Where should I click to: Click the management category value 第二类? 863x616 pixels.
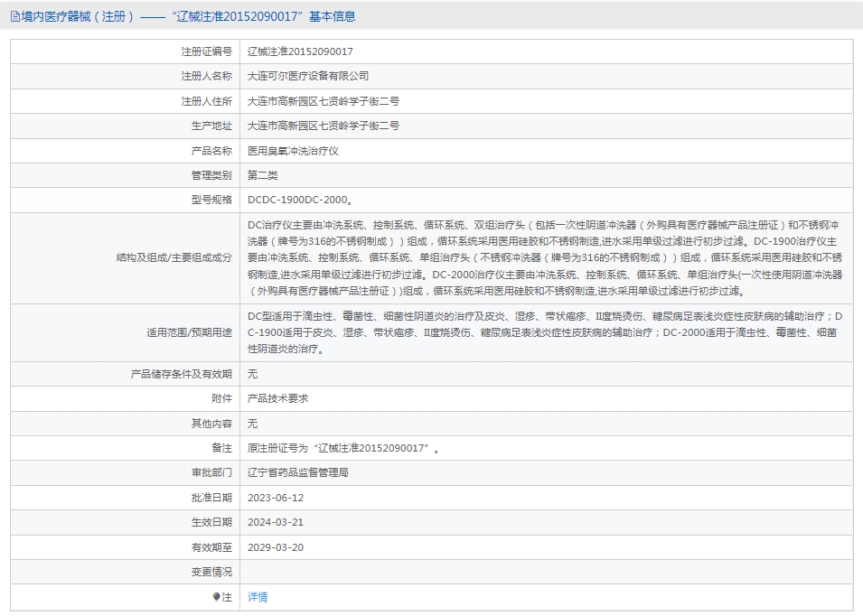point(263,175)
